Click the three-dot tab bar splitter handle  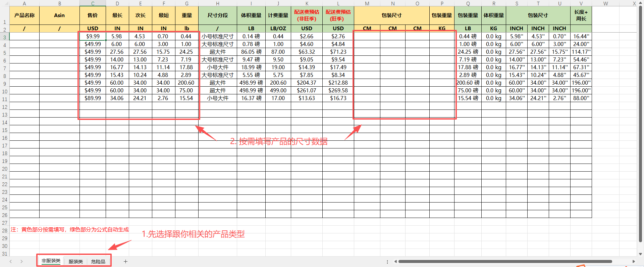point(387,262)
